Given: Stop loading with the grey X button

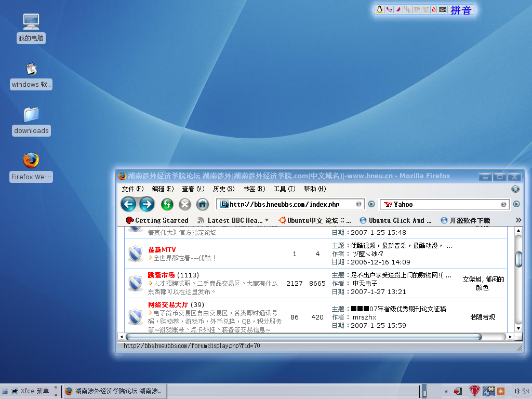Looking at the screenshot, I should pyautogui.click(x=185, y=204).
